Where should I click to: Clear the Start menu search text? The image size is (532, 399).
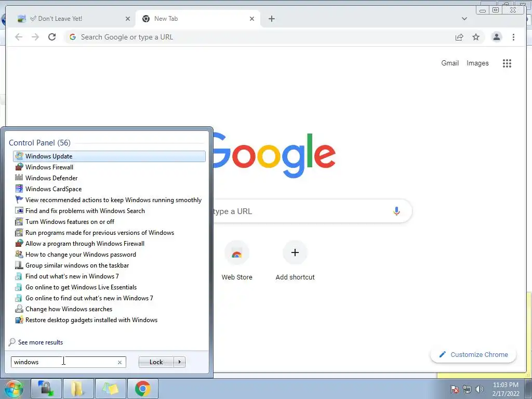119,362
